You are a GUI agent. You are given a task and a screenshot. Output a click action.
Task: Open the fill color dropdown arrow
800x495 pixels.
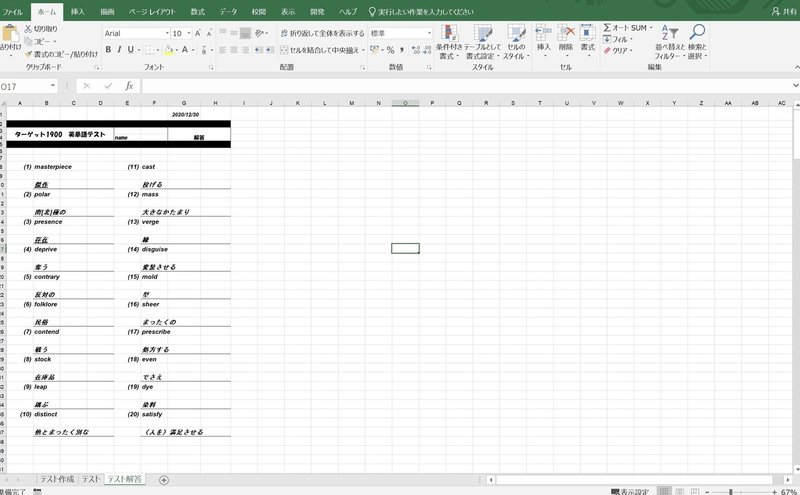(177, 50)
